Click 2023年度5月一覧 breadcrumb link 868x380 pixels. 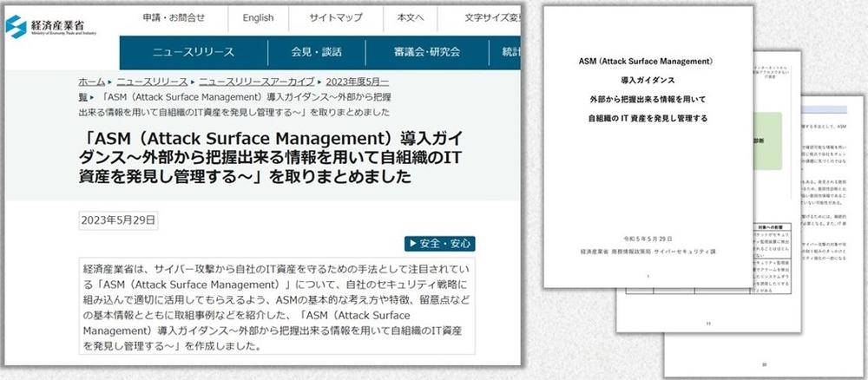pos(357,82)
